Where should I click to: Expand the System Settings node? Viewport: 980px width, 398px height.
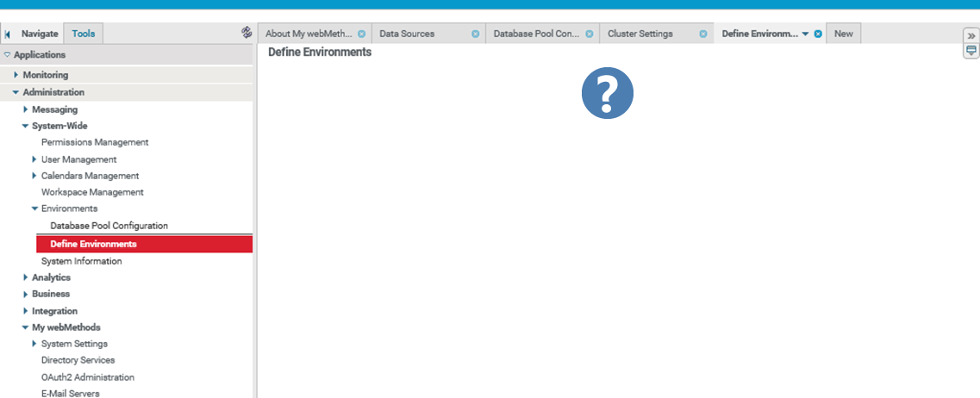pyautogui.click(x=35, y=344)
